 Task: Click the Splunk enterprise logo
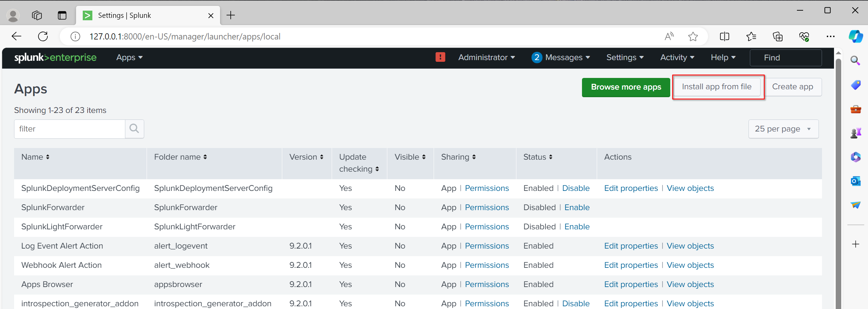(x=55, y=58)
